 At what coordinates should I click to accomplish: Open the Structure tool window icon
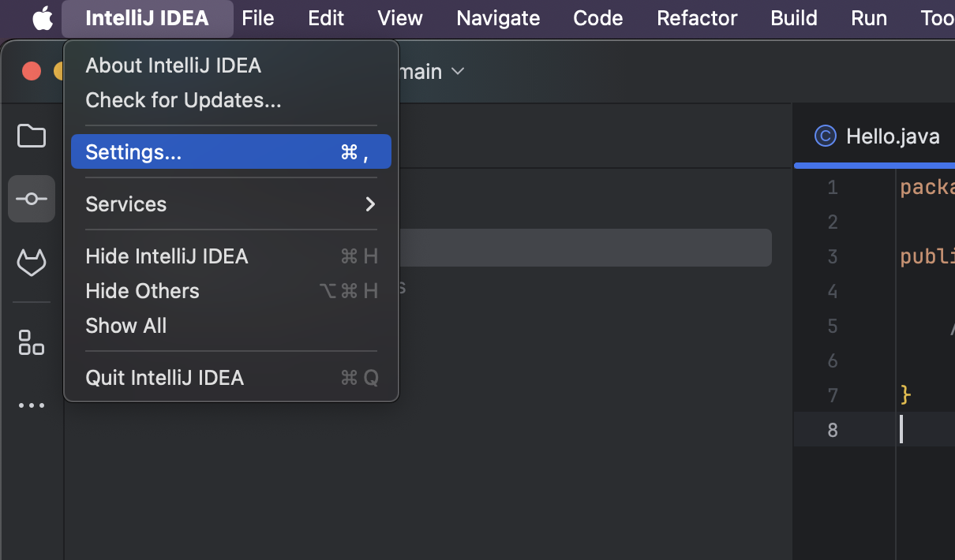[x=32, y=342]
